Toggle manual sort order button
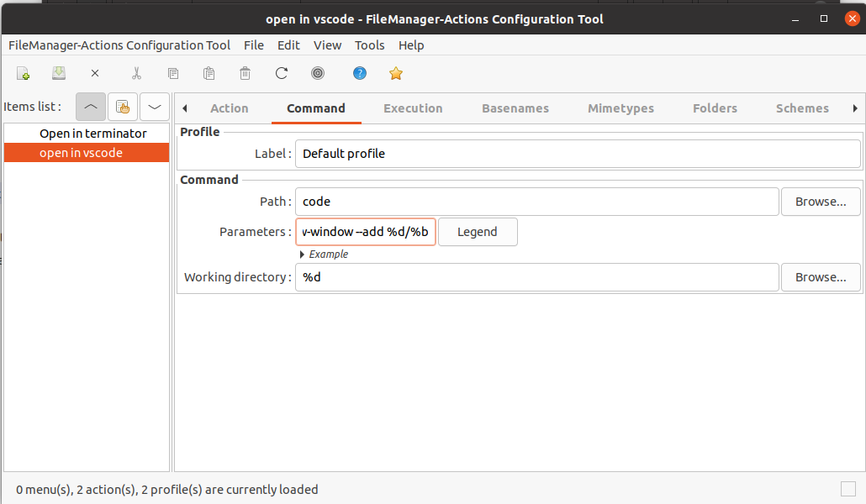 click(123, 107)
